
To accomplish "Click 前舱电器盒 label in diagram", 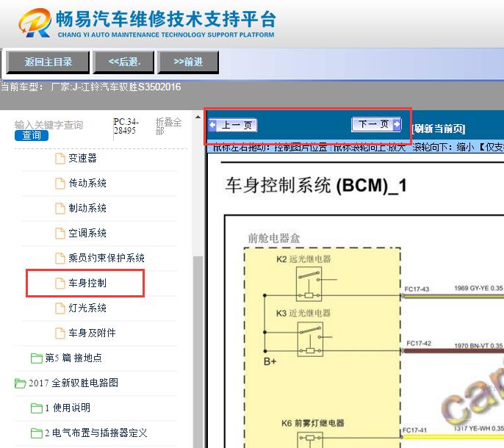I will click(x=274, y=238).
